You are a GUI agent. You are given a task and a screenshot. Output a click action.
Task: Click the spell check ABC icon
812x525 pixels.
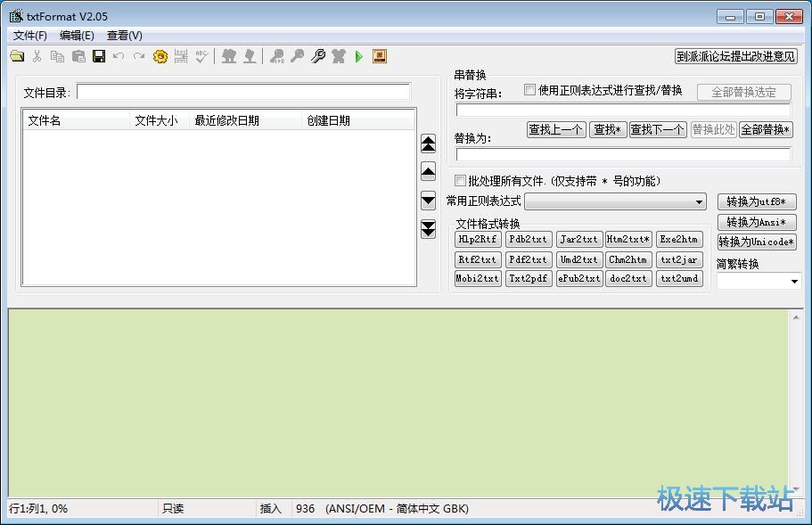(201, 56)
